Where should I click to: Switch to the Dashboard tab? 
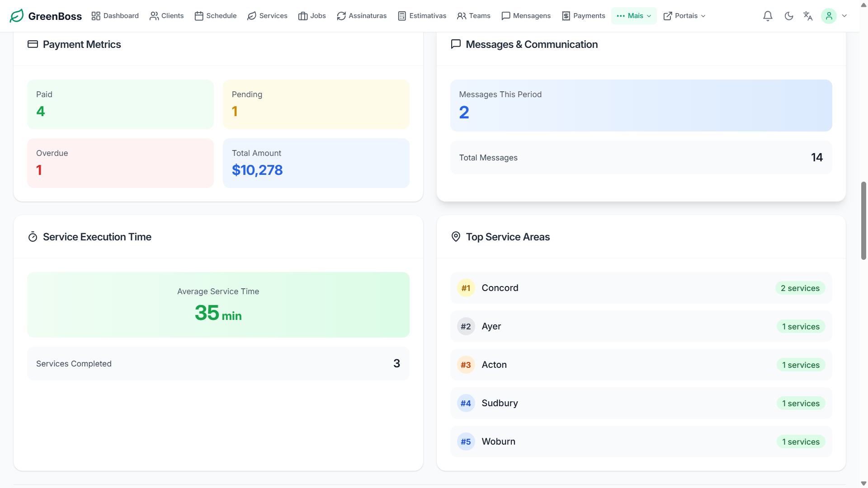point(115,16)
